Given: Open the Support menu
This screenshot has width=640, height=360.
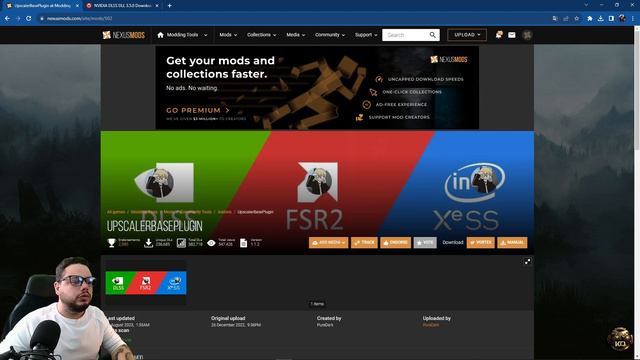Looking at the screenshot, I should pyautogui.click(x=366, y=35).
